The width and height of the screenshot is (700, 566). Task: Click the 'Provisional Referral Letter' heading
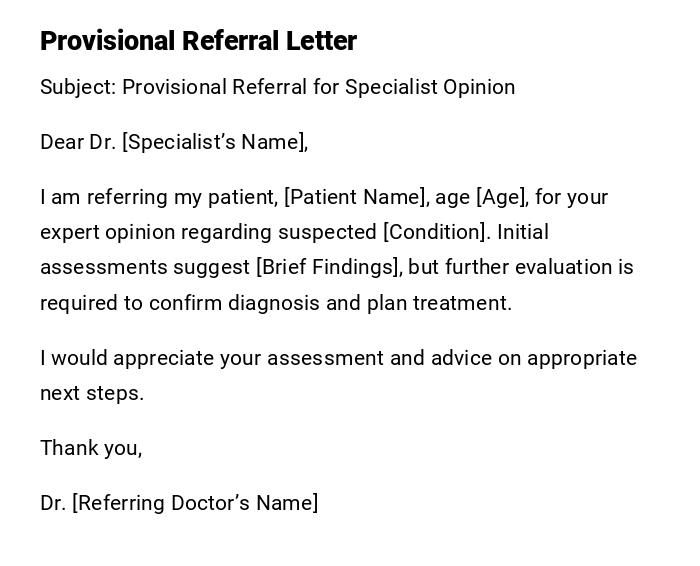(x=198, y=41)
